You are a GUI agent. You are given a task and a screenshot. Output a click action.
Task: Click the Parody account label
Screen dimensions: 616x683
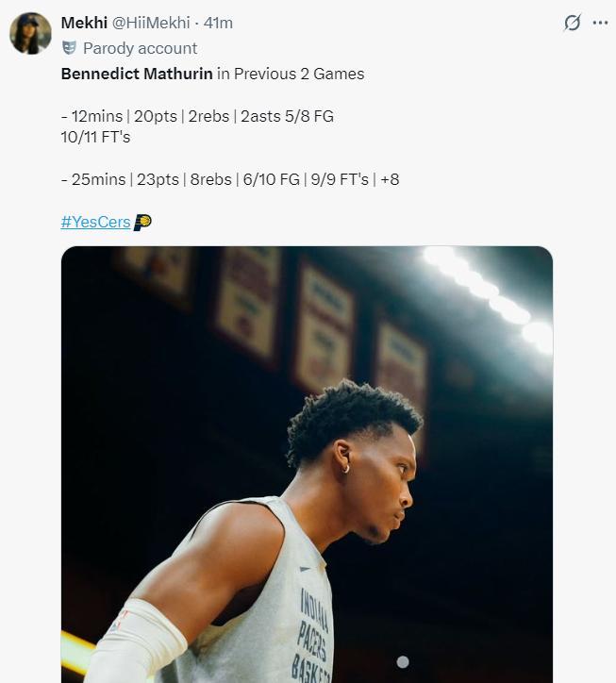pos(140,48)
